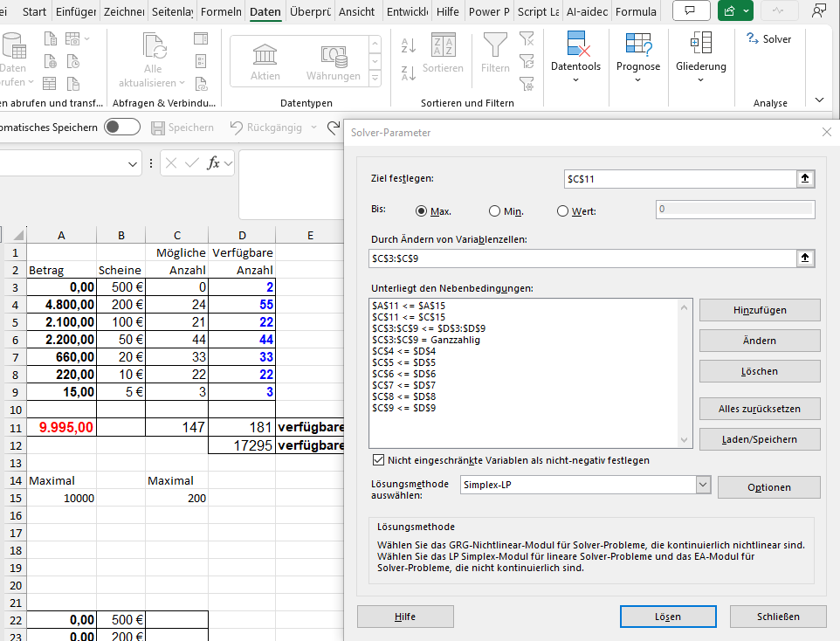840x641 pixels.
Task: Open the Gliederung menu
Action: click(x=700, y=57)
